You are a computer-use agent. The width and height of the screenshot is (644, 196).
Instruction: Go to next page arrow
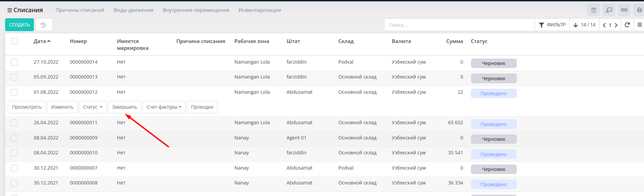tap(616, 25)
